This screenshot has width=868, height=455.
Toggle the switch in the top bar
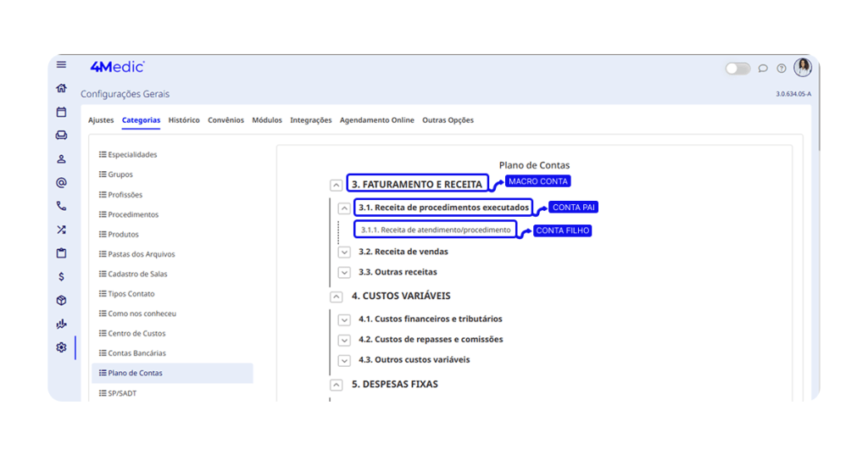[x=737, y=69]
